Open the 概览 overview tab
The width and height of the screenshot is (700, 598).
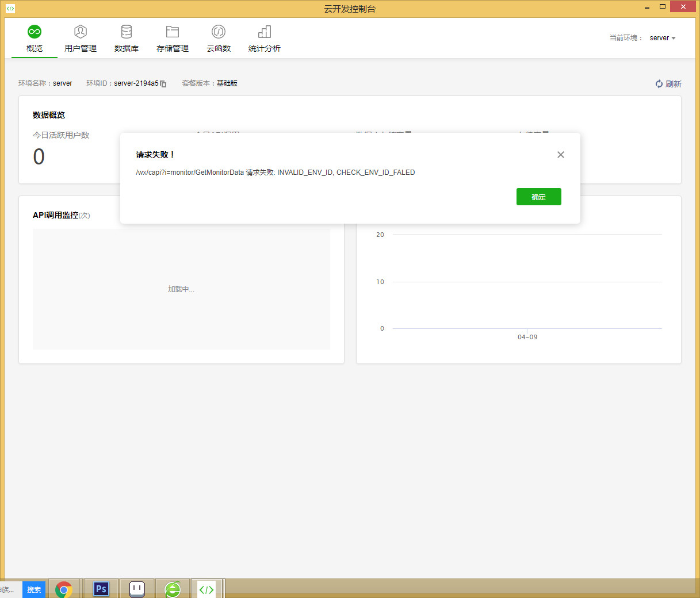[x=35, y=39]
